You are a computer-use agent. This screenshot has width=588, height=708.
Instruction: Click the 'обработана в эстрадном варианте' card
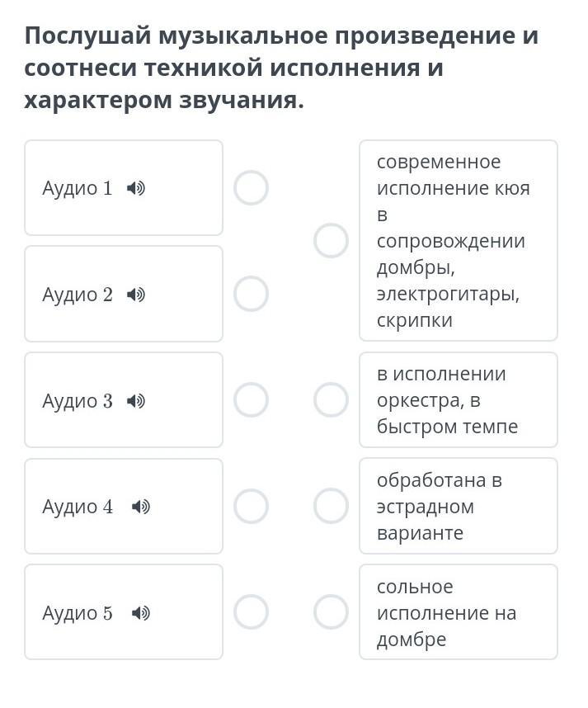(459, 506)
